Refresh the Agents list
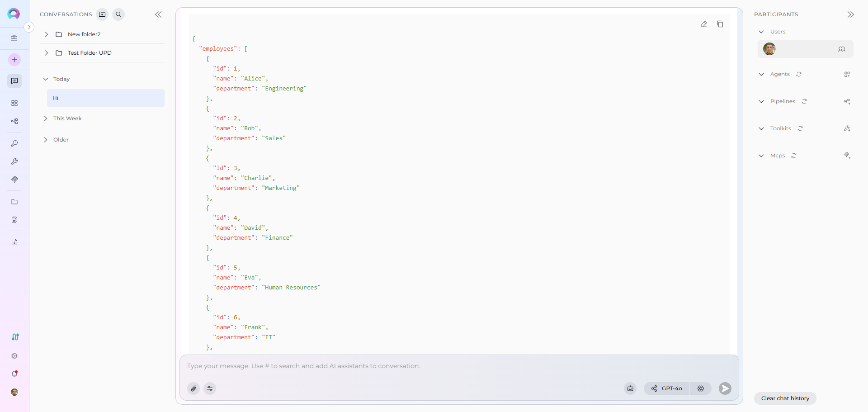The height and width of the screenshot is (412, 868). (799, 74)
